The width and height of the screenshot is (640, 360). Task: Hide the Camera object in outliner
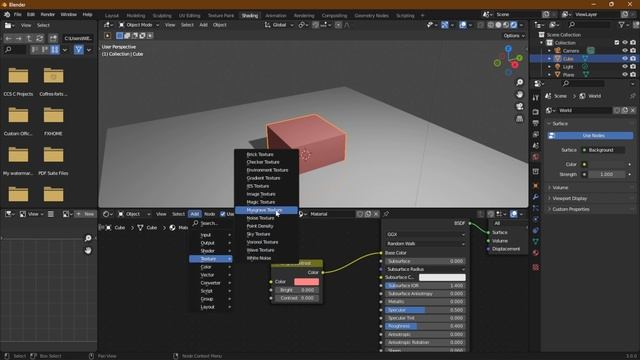625,51
